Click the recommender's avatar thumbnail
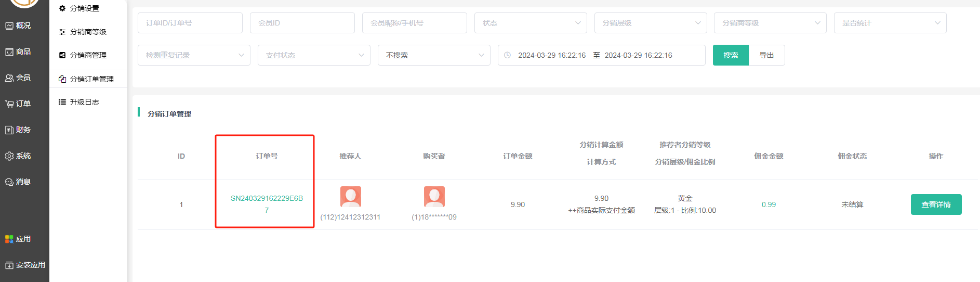The image size is (980, 282). 350,197
